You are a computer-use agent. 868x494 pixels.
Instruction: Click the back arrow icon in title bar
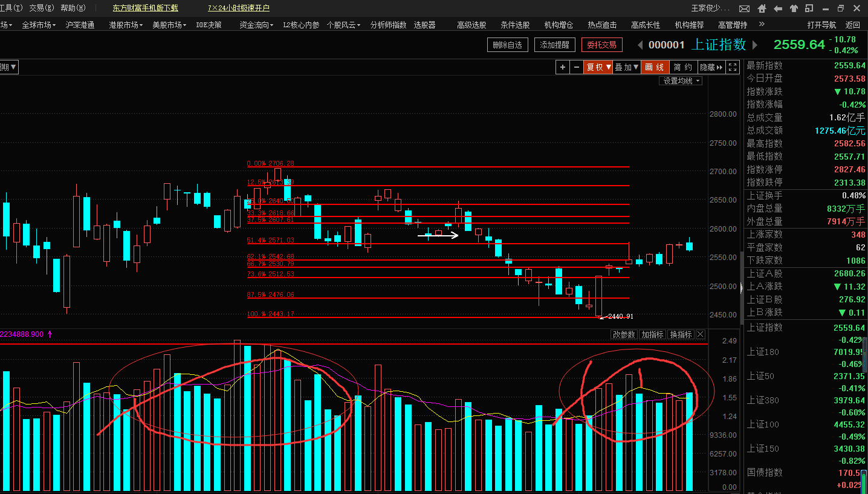(778, 8)
